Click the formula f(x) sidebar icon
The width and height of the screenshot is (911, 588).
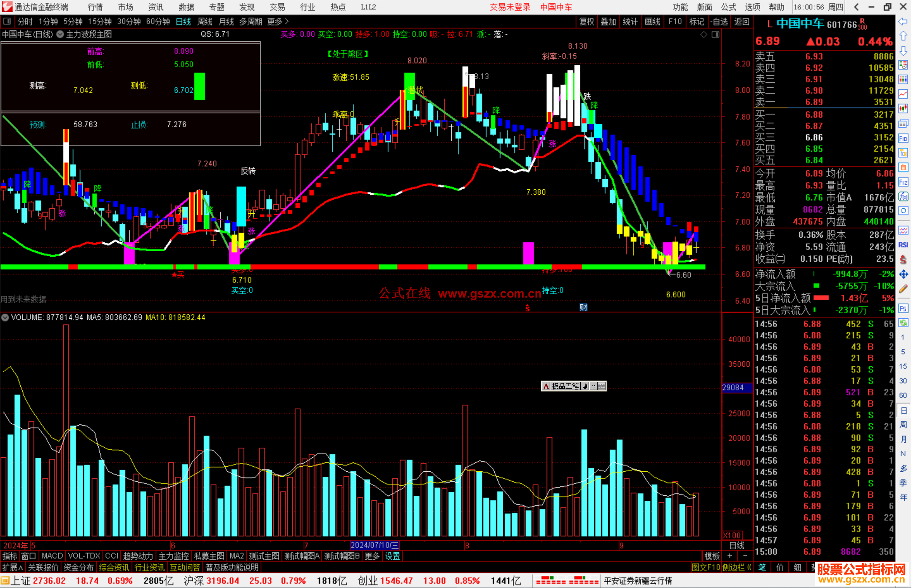(x=903, y=196)
